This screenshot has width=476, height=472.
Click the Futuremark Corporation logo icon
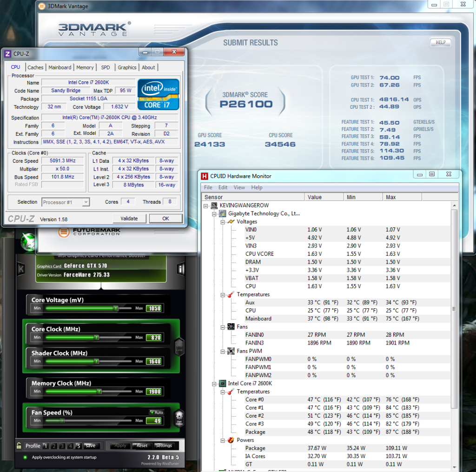click(x=64, y=233)
